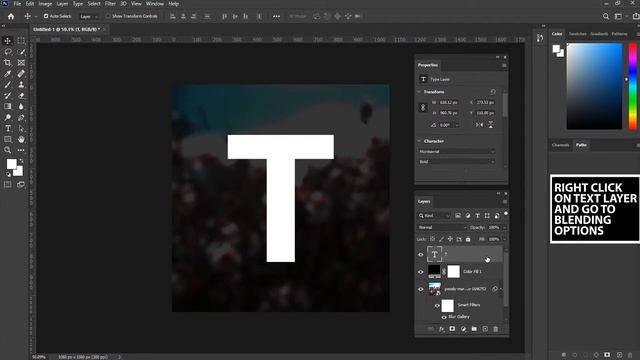The width and height of the screenshot is (640, 360).
Task: Open the search icon in options bar
Action: click(x=606, y=16)
